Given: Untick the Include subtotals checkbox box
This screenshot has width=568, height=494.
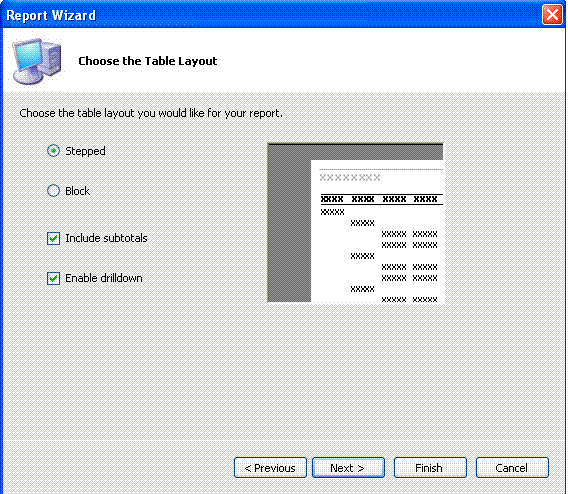Looking at the screenshot, I should (x=53, y=238).
